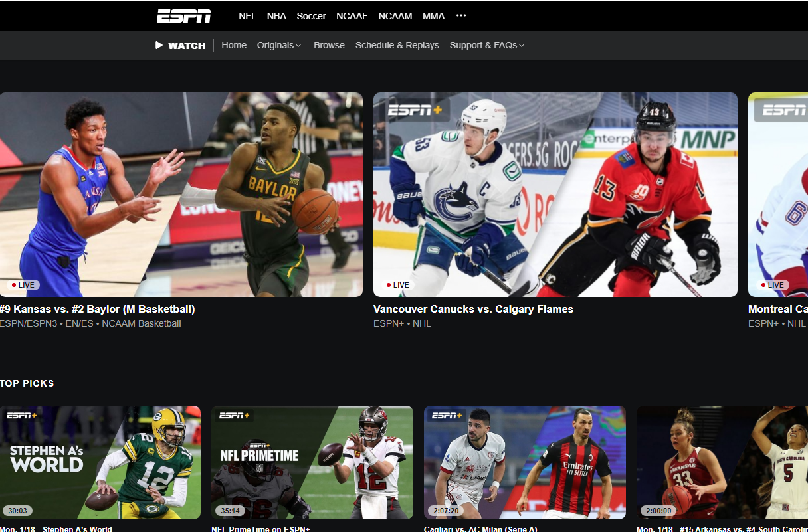
Task: Open Vancouver Canucks vs. Calgary Flames title link
Action: [473, 309]
